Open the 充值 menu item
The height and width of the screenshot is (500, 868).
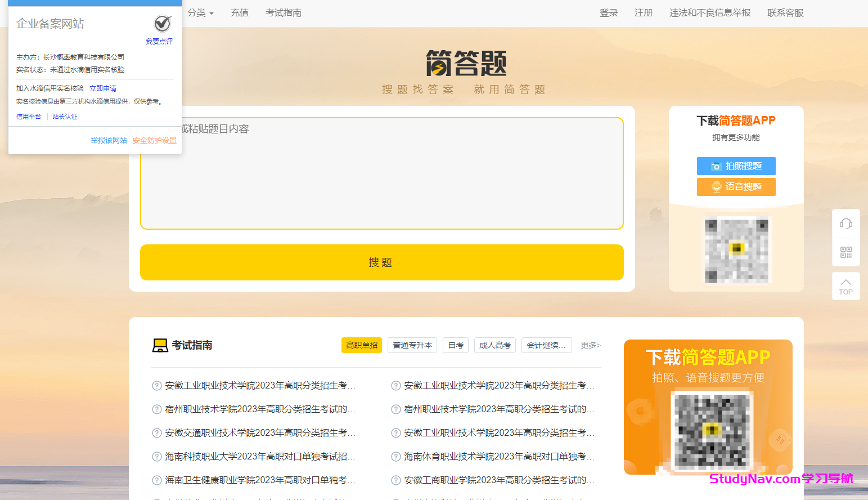click(x=240, y=12)
